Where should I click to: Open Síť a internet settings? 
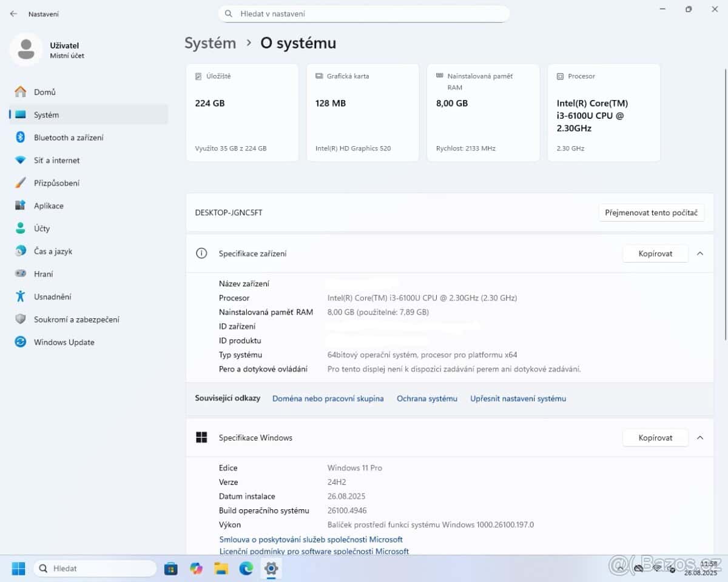[x=56, y=160]
